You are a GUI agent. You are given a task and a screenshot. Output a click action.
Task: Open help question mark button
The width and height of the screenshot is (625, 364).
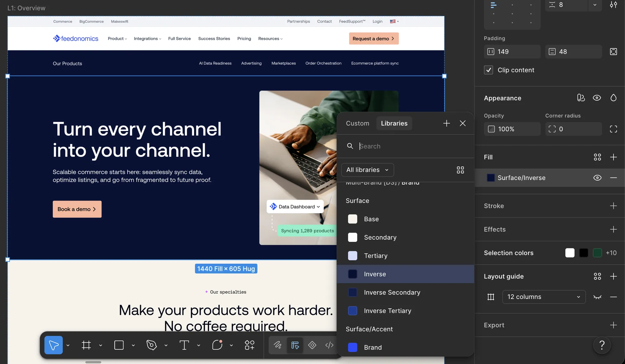click(602, 345)
